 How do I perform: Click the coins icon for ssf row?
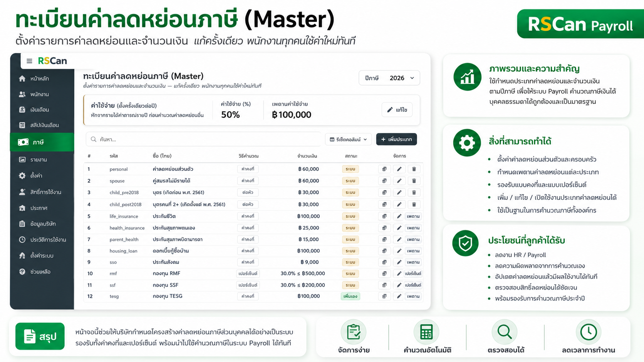tap(384, 285)
